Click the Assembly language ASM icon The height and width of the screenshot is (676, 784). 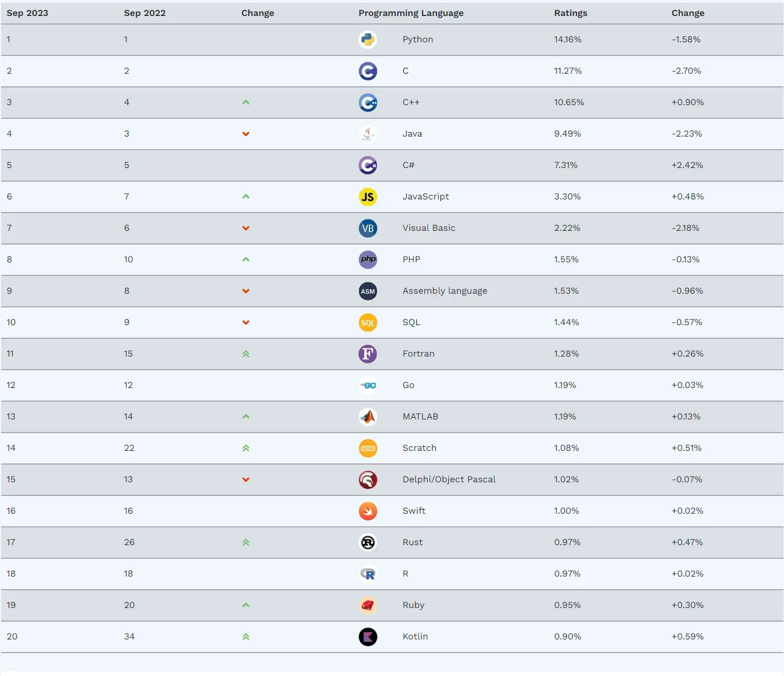[x=368, y=291]
